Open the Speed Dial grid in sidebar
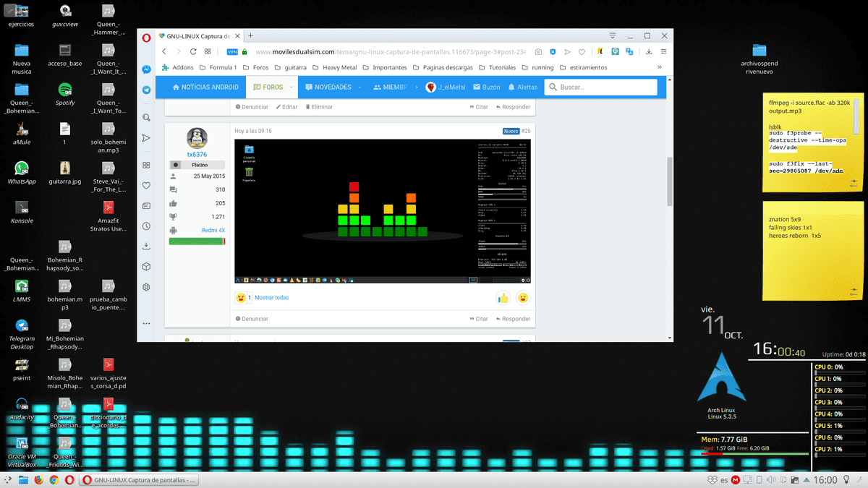The width and height of the screenshot is (868, 488). pos(146,166)
